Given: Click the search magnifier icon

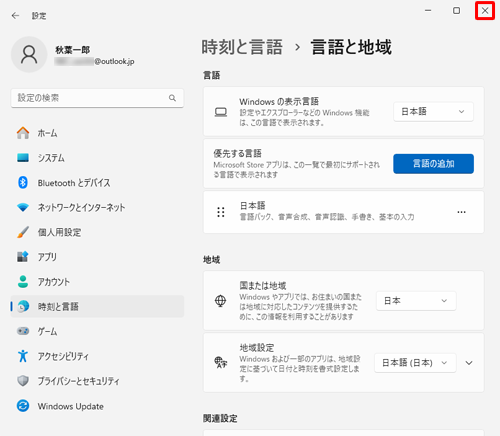Looking at the screenshot, I should coord(172,98).
